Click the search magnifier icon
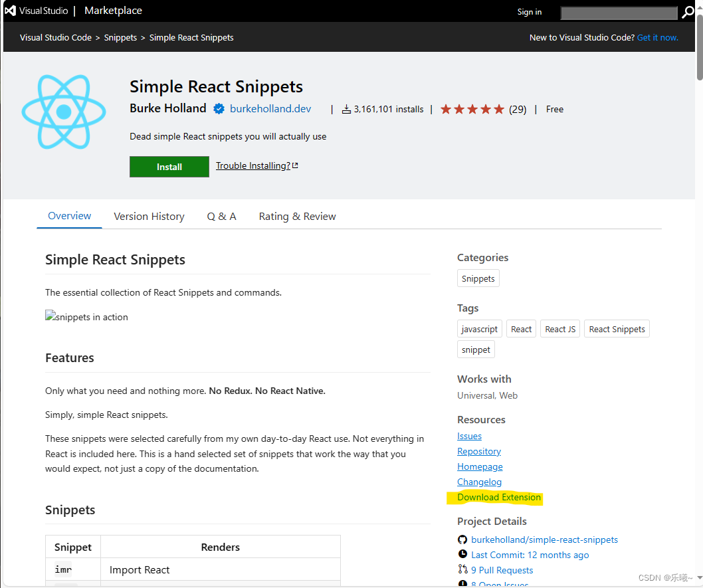 [688, 13]
